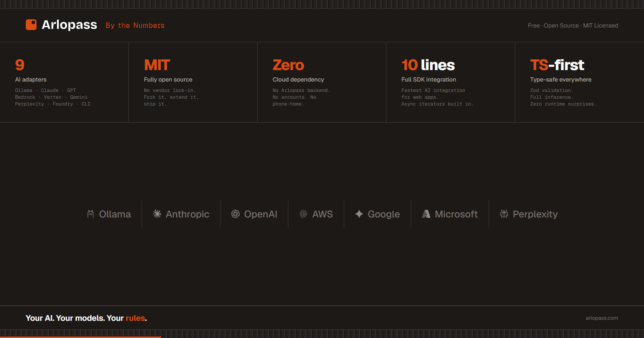
Task: Click the Cloud dependency heading
Action: 298,79
